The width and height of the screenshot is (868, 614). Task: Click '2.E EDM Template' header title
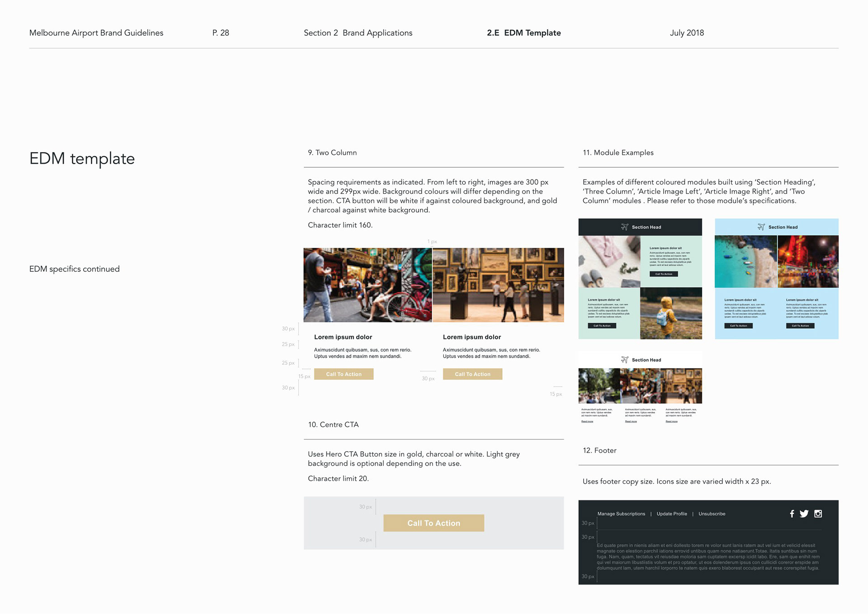coord(524,33)
